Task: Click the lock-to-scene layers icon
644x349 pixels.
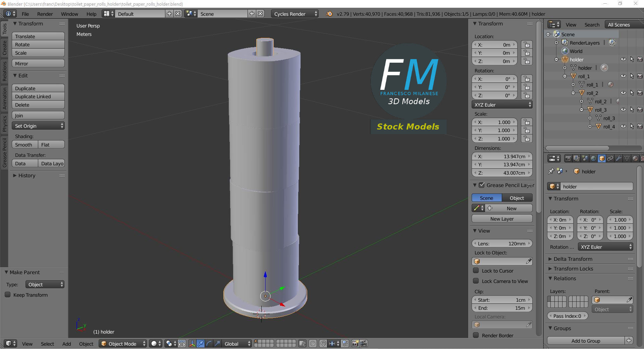Action: (302, 344)
